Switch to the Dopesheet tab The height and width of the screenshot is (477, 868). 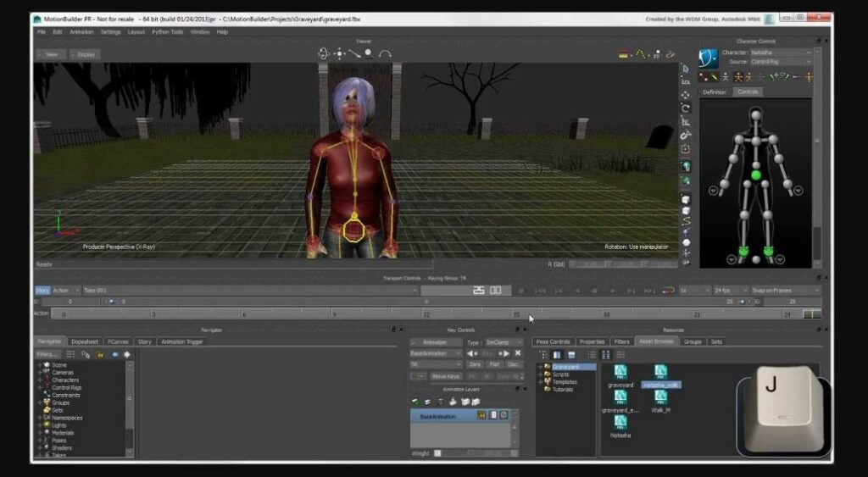[x=85, y=342]
